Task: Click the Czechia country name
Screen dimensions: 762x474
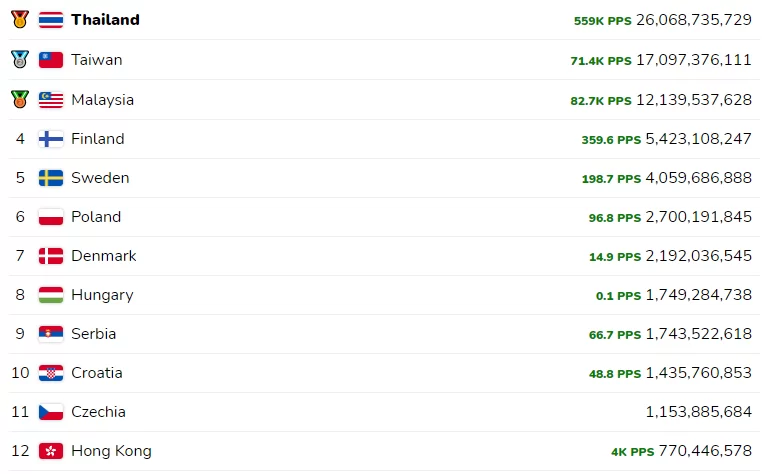Action: (98, 412)
